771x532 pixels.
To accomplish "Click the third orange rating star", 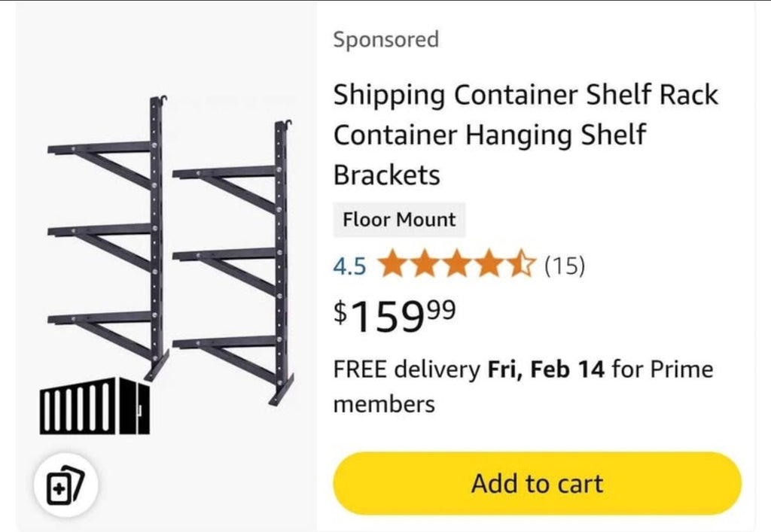I will pos(457,264).
